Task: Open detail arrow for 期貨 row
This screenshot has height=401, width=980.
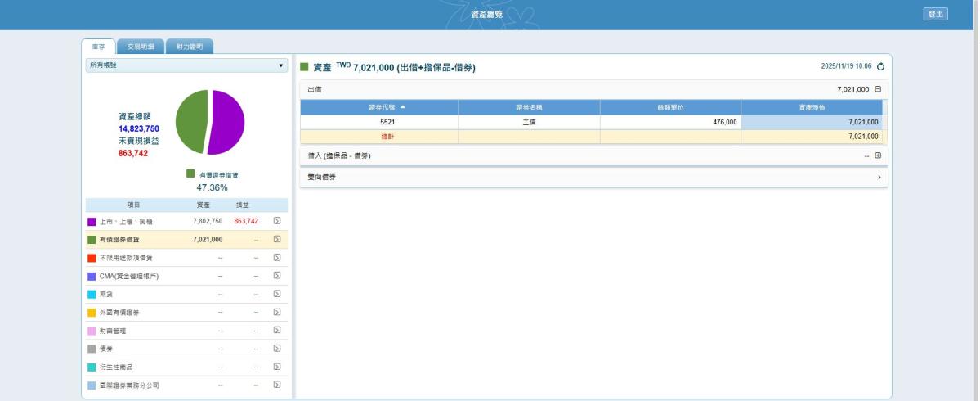Action: [277, 294]
